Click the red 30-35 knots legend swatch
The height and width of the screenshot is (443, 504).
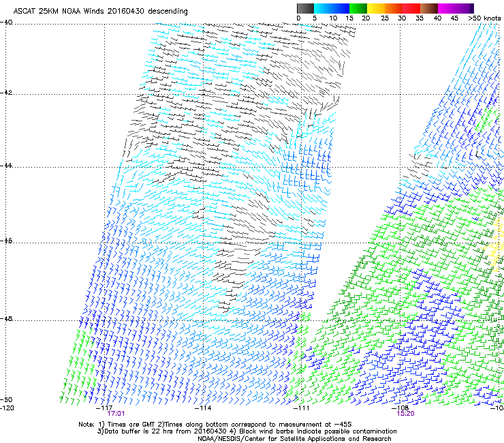point(411,8)
